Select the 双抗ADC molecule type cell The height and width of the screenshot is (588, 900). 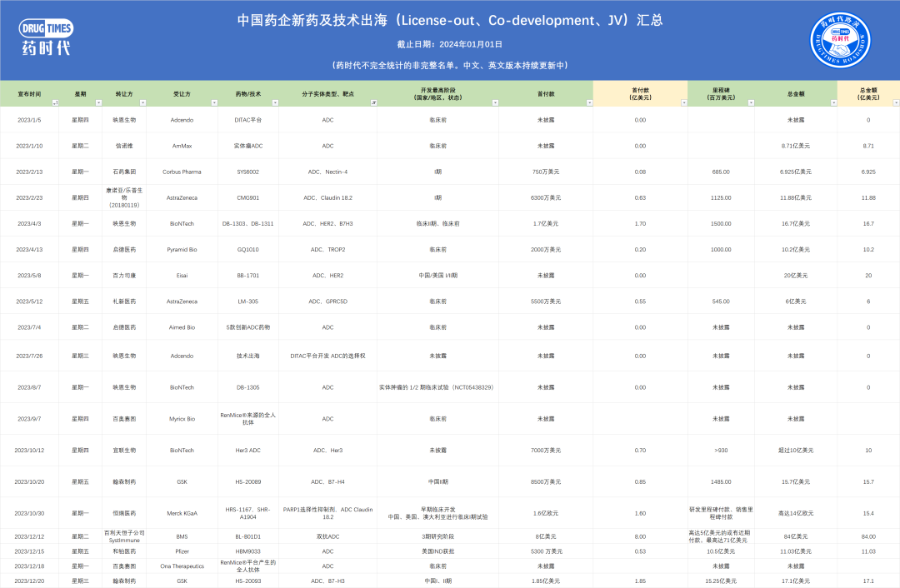(327, 536)
